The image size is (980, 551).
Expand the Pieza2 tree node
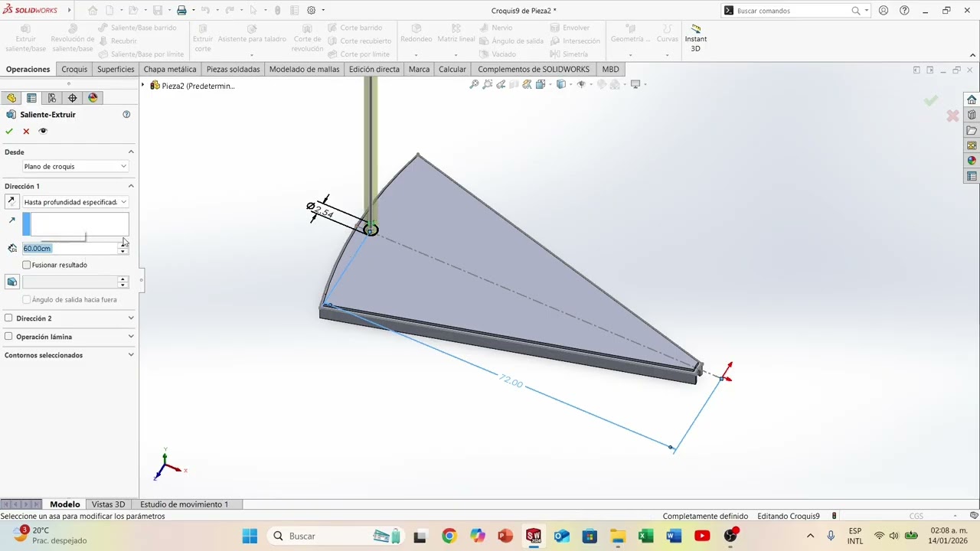coord(143,86)
